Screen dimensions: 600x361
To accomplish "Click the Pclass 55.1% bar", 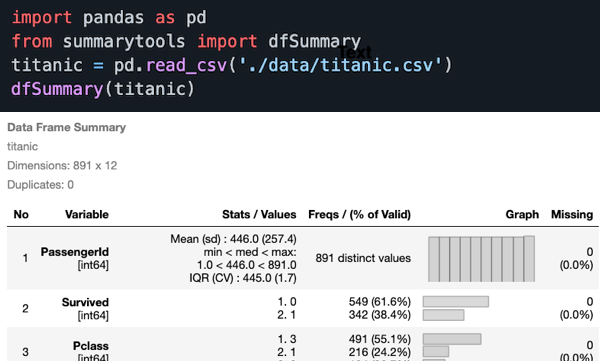I will 452,339.
